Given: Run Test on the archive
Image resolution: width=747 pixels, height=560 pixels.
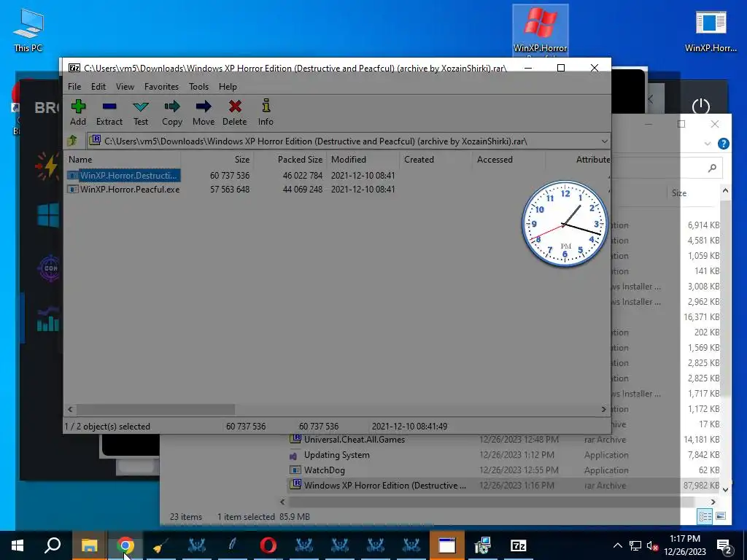Looking at the screenshot, I should 141,113.
